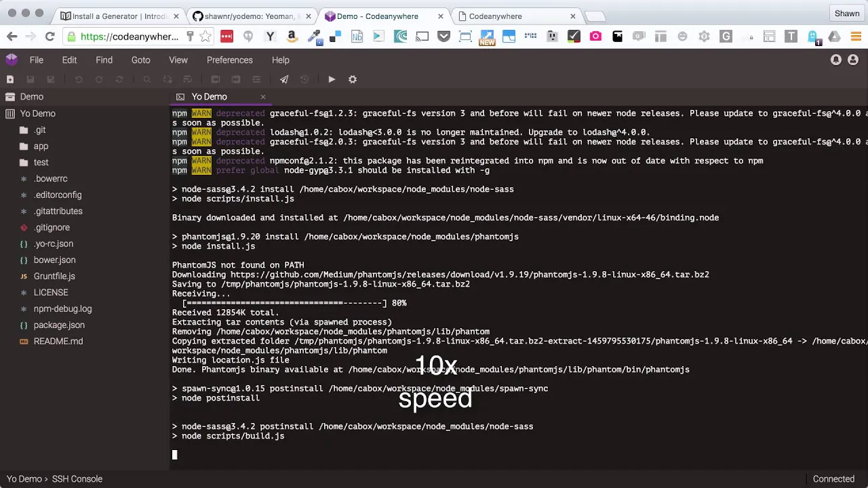Click the Shawn profile button in Chrome
The image size is (868, 488).
(847, 13)
